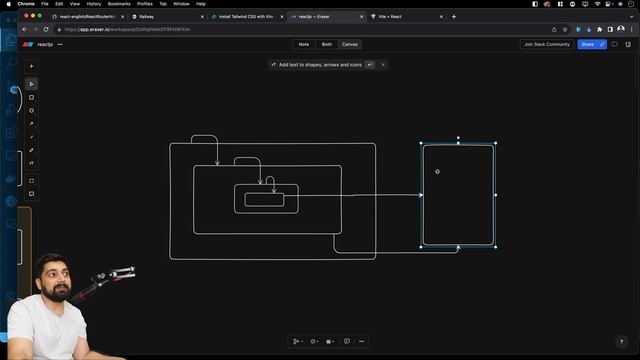Select the arrow tool

pyautogui.click(x=31, y=124)
